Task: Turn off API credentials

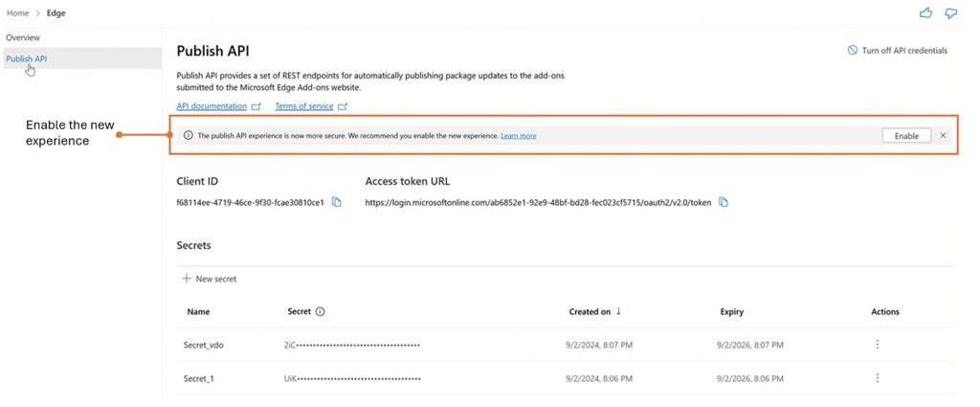Action: pyautogui.click(x=897, y=51)
